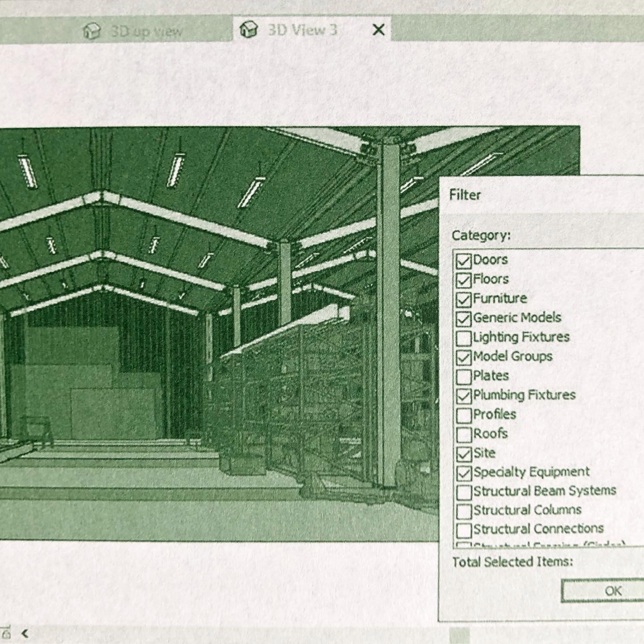
Task: Click the left scroll arrow below the view
Action: click(25, 633)
